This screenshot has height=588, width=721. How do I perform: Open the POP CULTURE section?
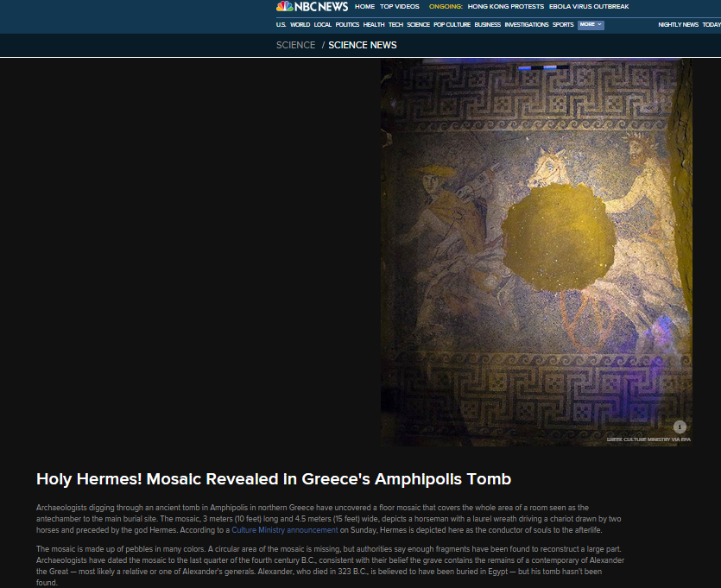(x=452, y=25)
